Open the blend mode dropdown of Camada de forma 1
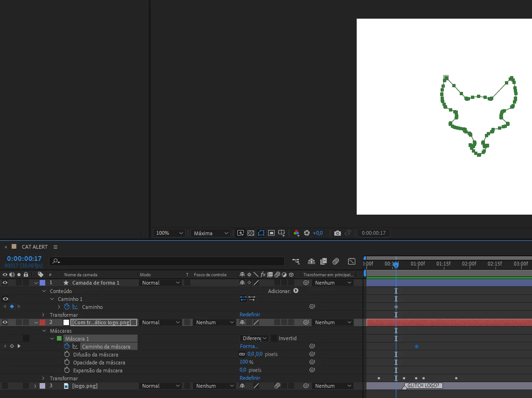The width and height of the screenshot is (532, 398). (x=160, y=283)
